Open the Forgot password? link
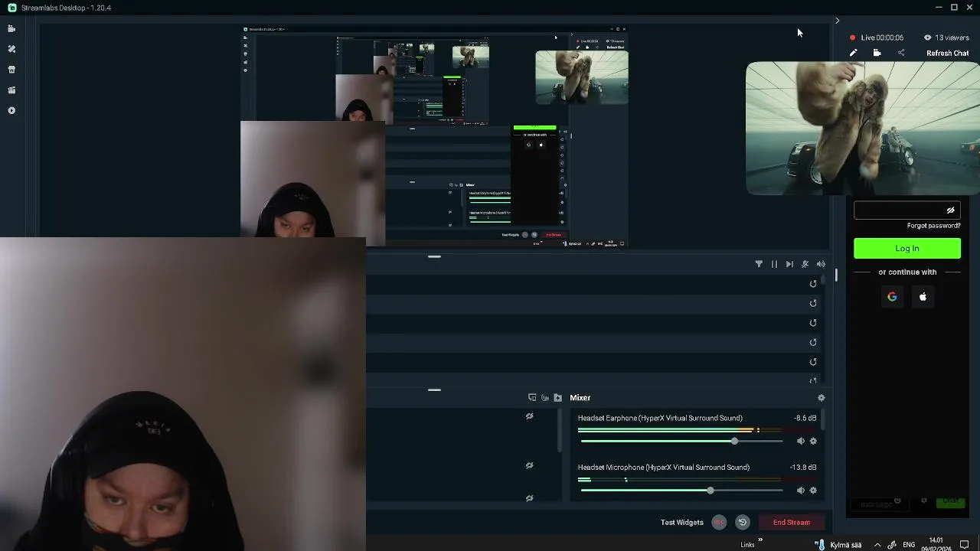The width and height of the screenshot is (980, 551). point(933,226)
